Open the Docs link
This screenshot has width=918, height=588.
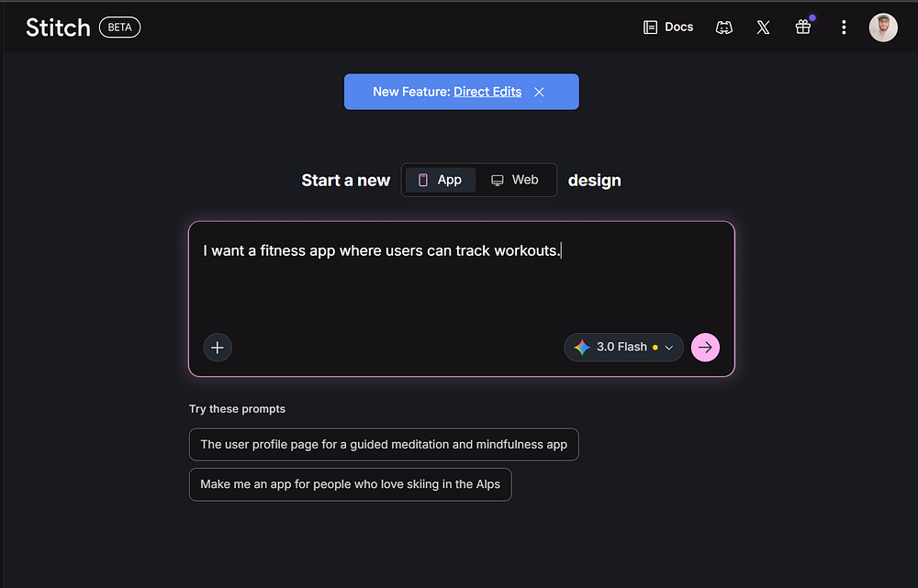[x=668, y=27]
